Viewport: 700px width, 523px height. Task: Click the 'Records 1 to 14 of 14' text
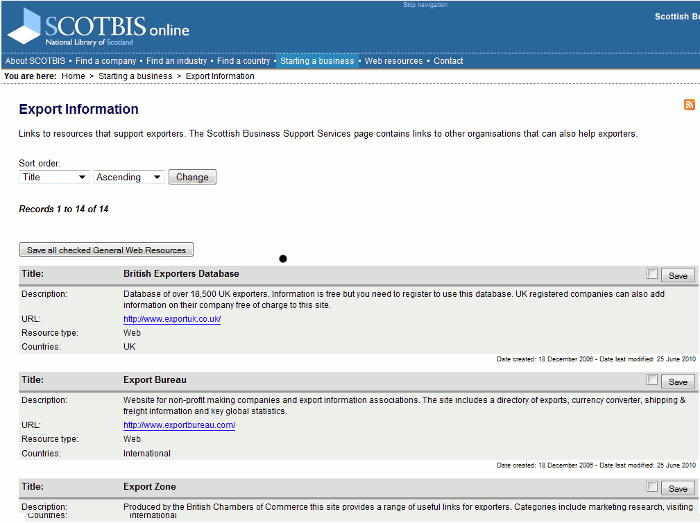[x=63, y=209]
